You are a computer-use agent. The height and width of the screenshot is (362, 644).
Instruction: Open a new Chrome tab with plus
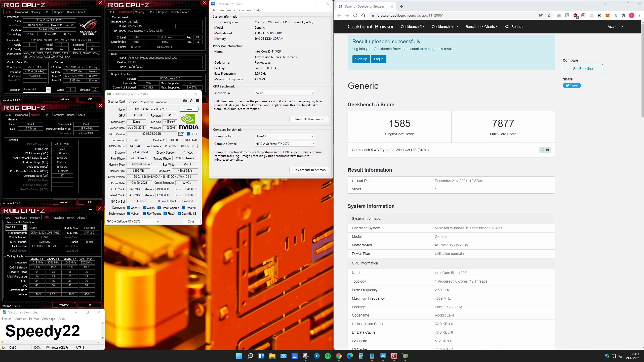[x=401, y=7]
